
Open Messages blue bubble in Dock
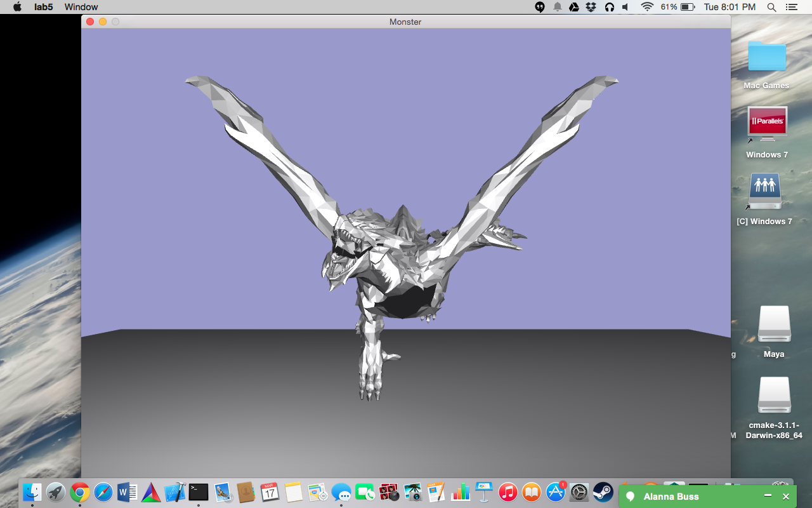(341, 492)
